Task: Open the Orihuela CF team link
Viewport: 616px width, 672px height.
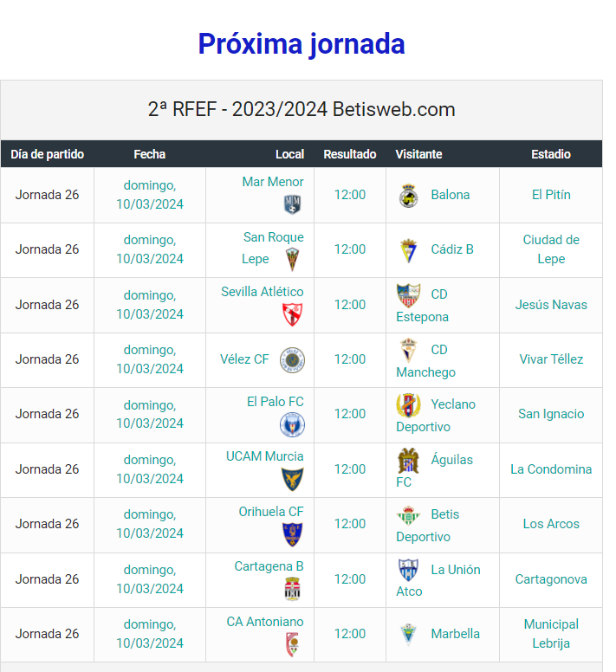Action: click(271, 512)
